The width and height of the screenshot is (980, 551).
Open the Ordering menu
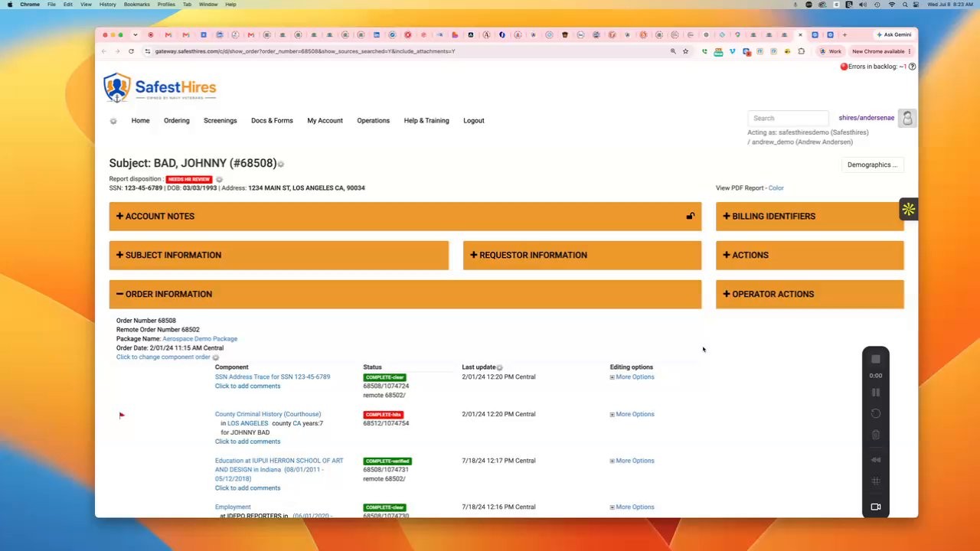[x=176, y=121]
